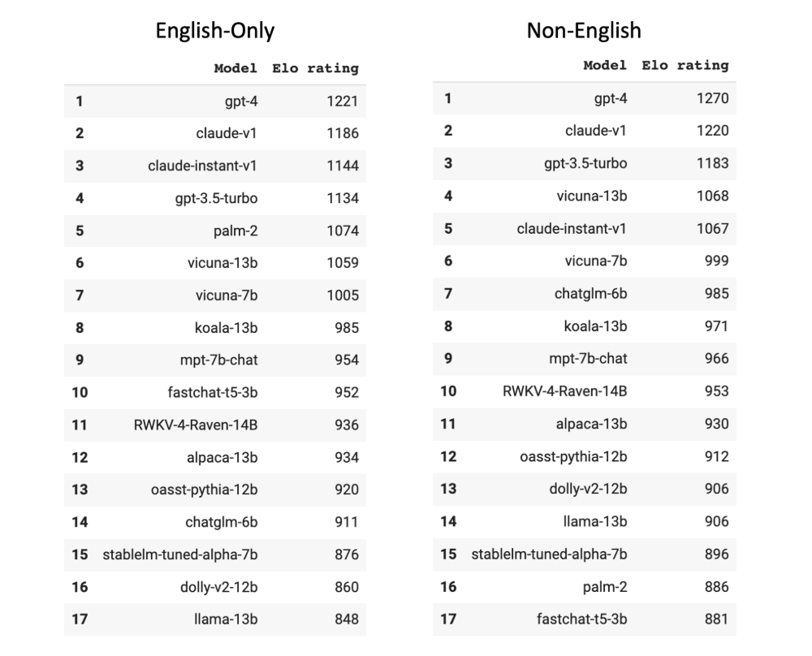The height and width of the screenshot is (656, 812).
Task: Click gpt-4 row in English-Only table
Action: tap(215, 101)
